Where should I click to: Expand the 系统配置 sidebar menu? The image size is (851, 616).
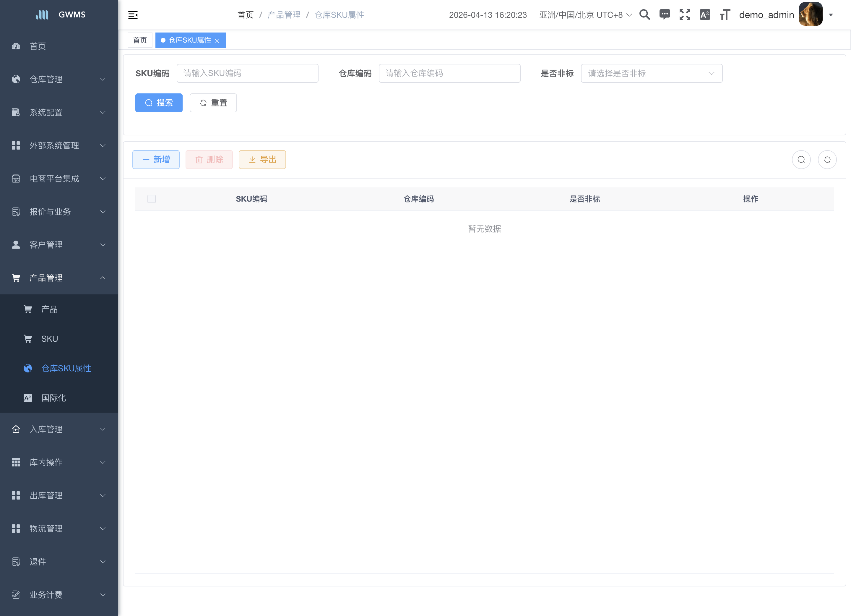59,112
